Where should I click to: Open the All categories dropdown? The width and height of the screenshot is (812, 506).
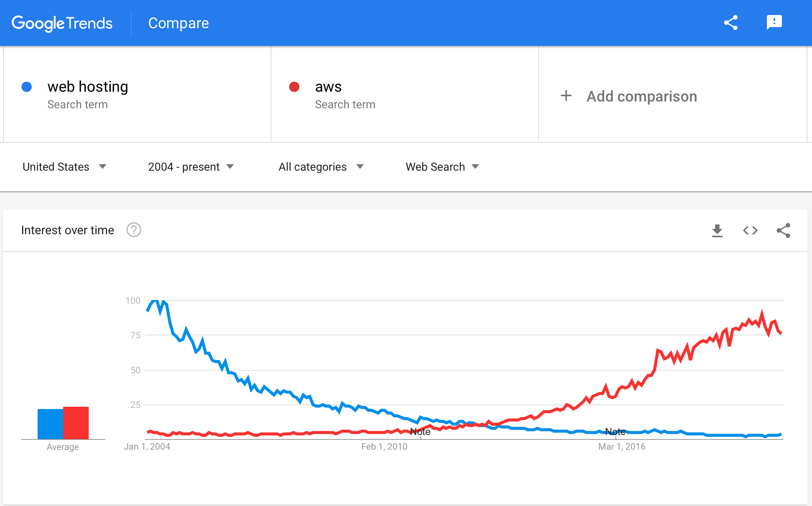tap(321, 167)
